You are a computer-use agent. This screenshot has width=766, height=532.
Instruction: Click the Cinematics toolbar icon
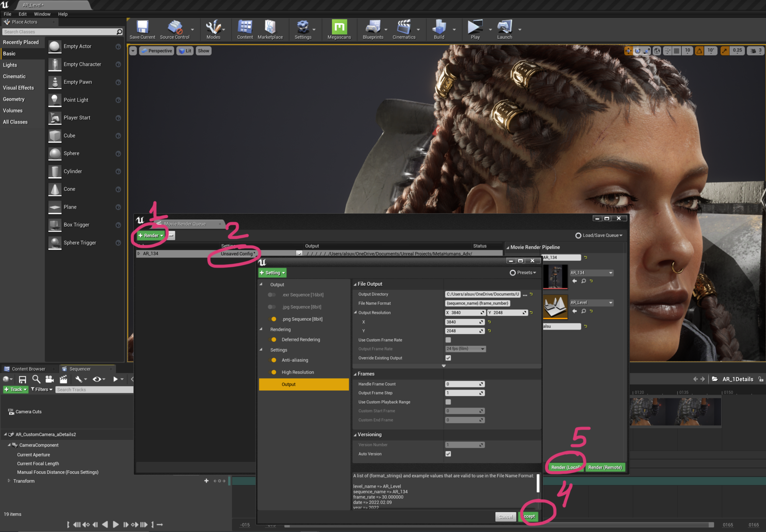404,28
